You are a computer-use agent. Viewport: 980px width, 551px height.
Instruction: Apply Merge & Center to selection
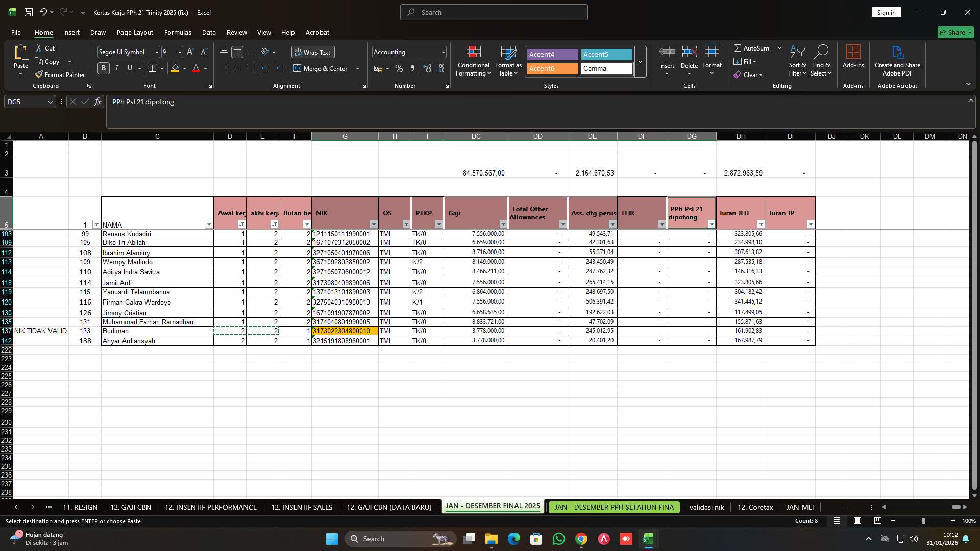(322, 68)
